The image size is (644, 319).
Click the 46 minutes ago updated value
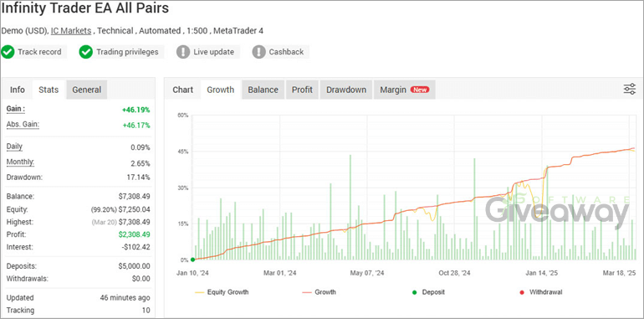tap(125, 297)
